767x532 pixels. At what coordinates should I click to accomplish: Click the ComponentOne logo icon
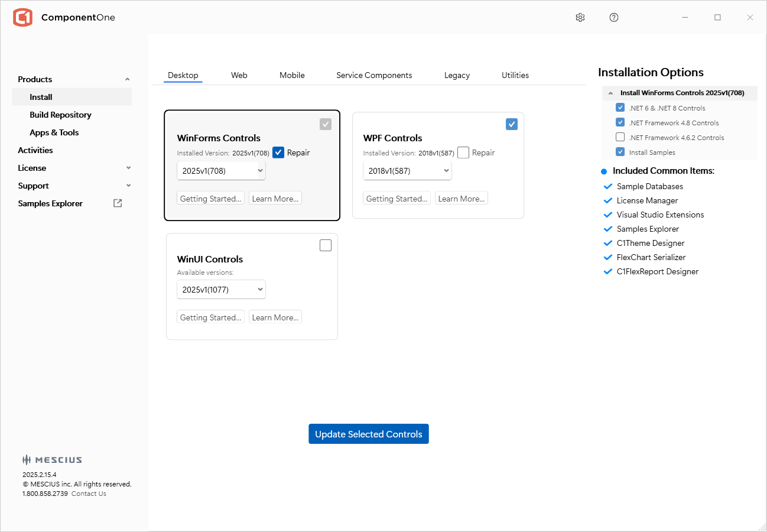tap(22, 18)
